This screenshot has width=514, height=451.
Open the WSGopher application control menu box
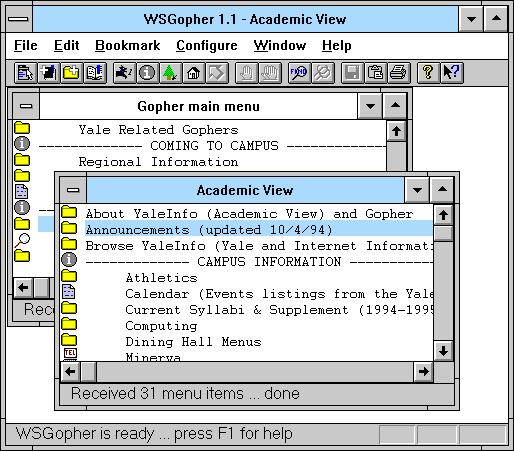click(x=19, y=19)
